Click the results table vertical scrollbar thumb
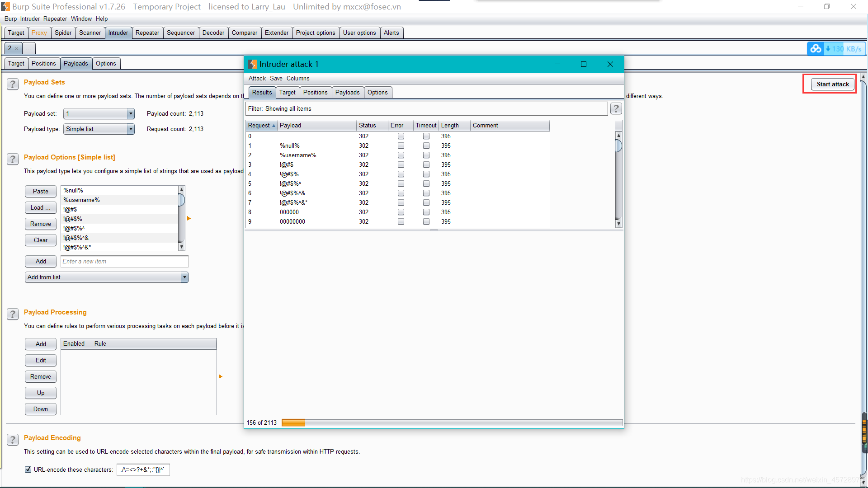The height and width of the screenshot is (488, 868). [x=618, y=145]
